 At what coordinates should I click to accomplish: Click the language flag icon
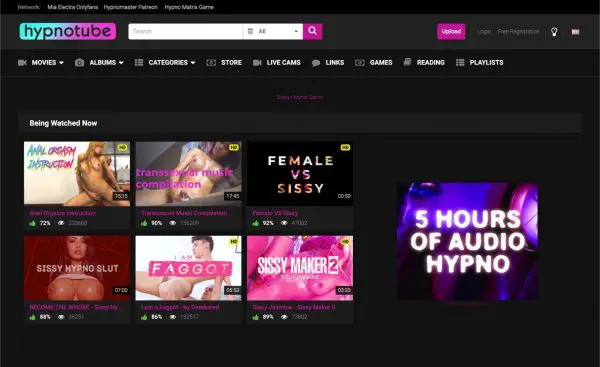(x=575, y=32)
